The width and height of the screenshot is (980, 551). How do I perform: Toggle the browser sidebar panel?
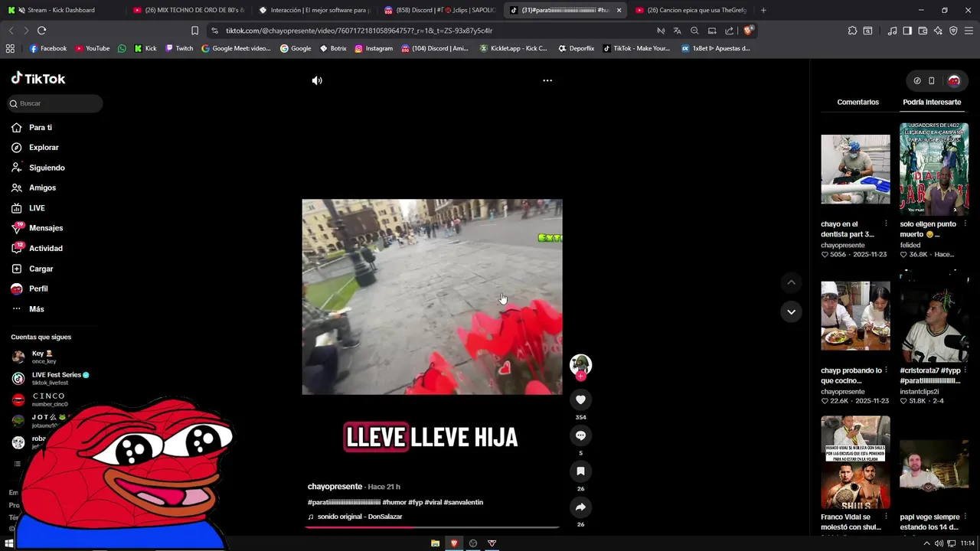[x=907, y=31]
